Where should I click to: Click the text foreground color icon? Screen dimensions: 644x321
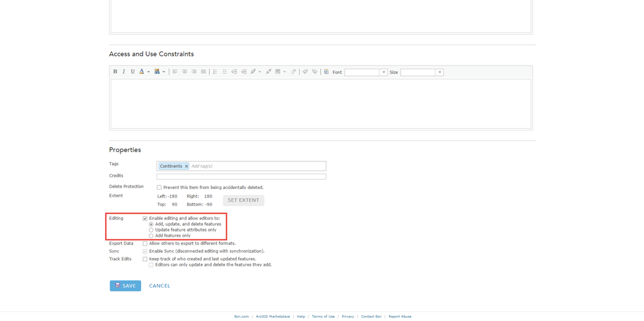point(141,71)
